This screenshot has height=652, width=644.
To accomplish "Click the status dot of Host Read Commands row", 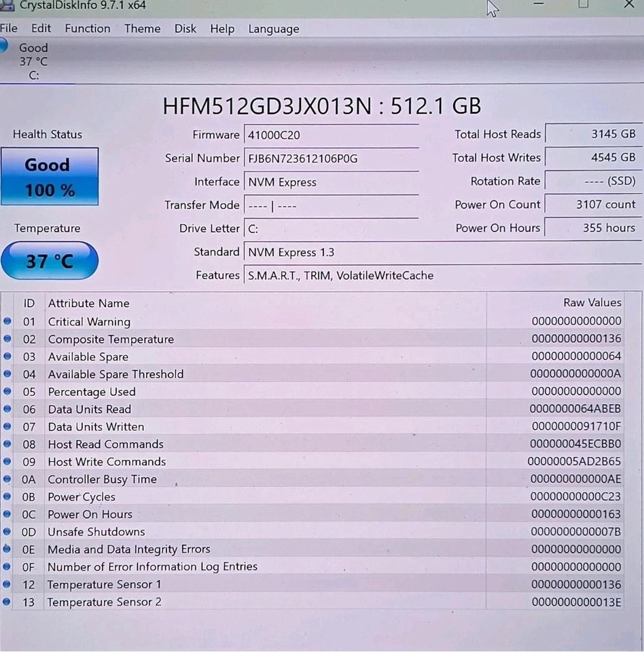I will tap(7, 443).
